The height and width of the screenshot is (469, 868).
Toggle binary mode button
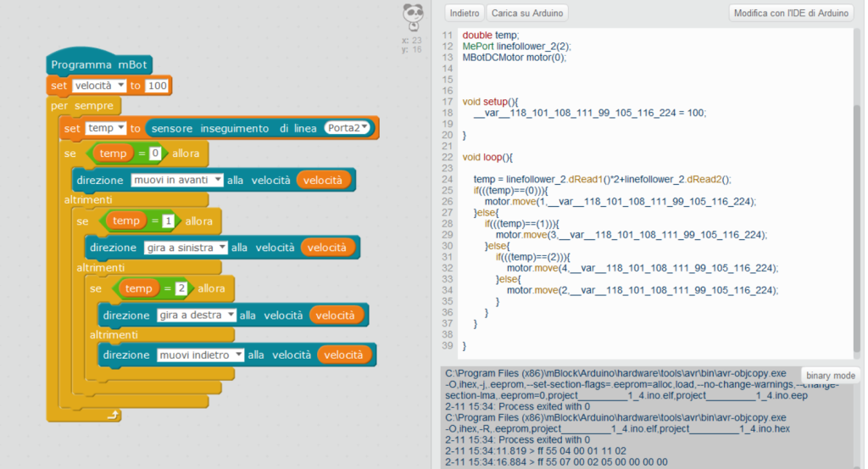coord(831,376)
